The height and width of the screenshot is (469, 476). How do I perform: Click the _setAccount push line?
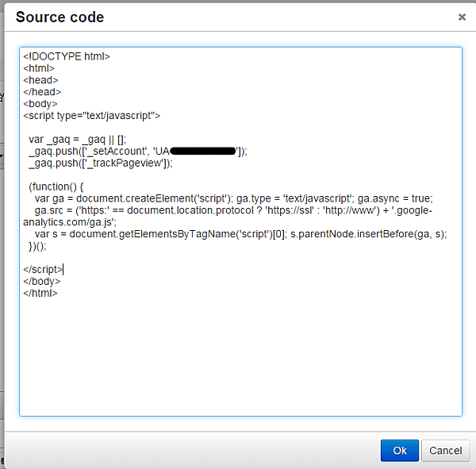tap(138, 152)
